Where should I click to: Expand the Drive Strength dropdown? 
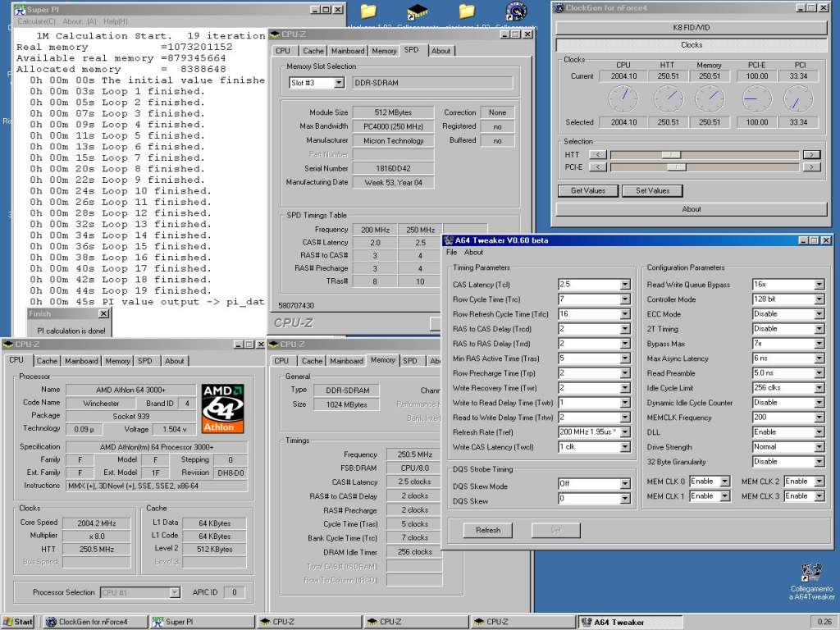(x=819, y=447)
